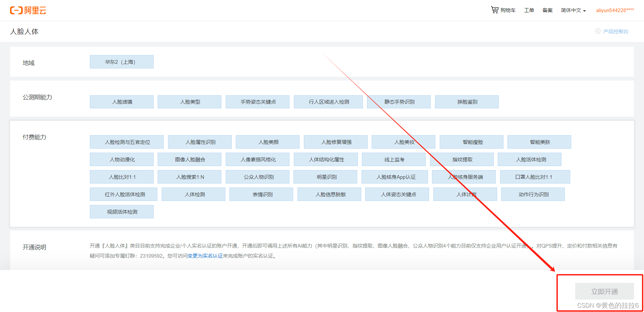Select 人脸搜索1:N
Screen dimensions: 644x312
pyautogui.click(x=190, y=177)
